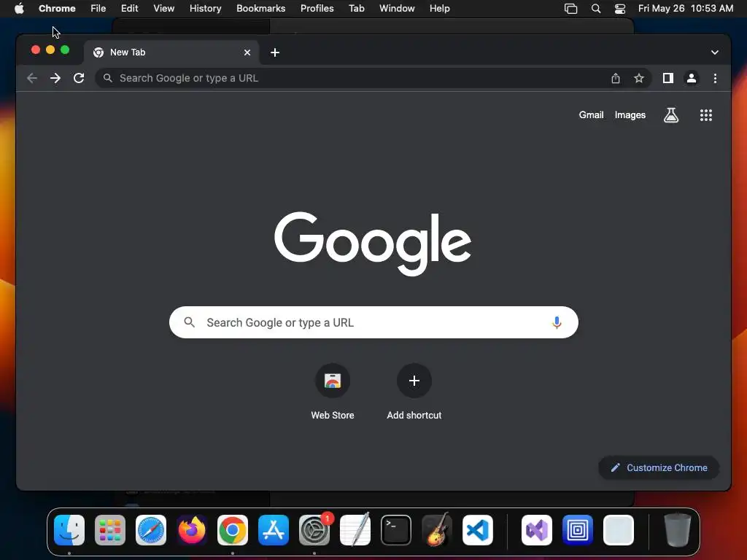
Task: Click Google logo on new tab page
Action: point(373,244)
